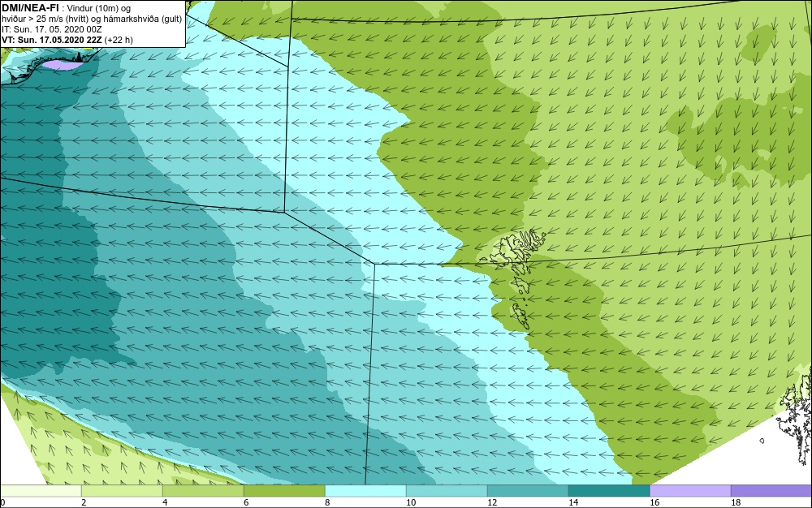Click the purple swatch above 18 m/s

pyautogui.click(x=771, y=491)
